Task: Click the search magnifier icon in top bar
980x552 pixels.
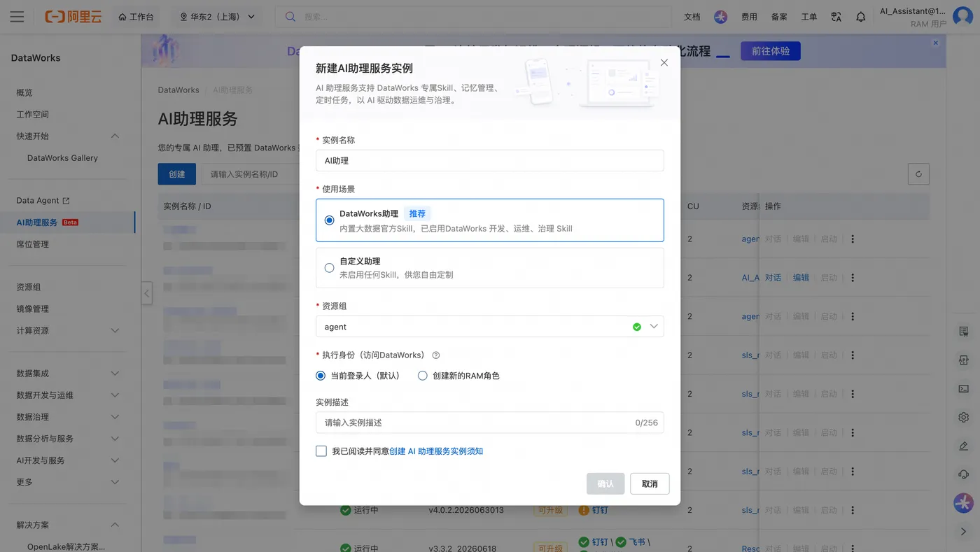Action: [x=290, y=17]
